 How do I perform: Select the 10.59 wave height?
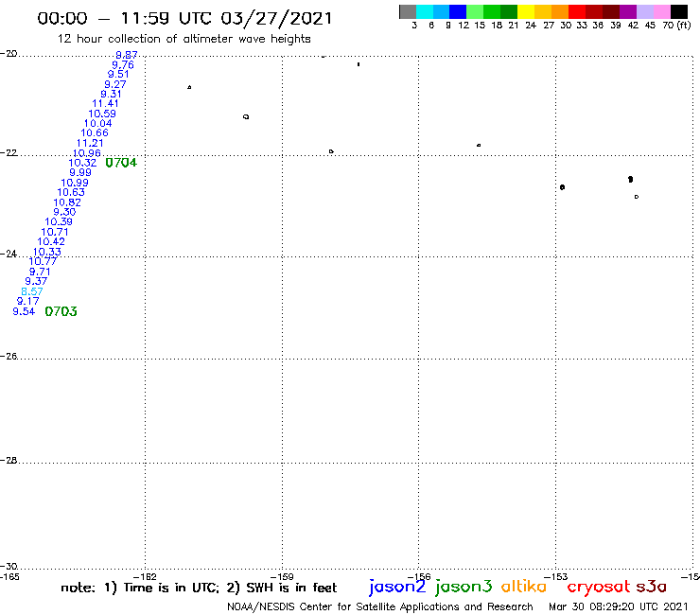pyautogui.click(x=102, y=114)
